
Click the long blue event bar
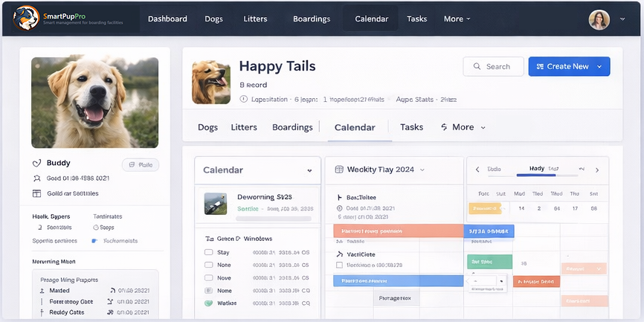pyautogui.click(x=399, y=281)
